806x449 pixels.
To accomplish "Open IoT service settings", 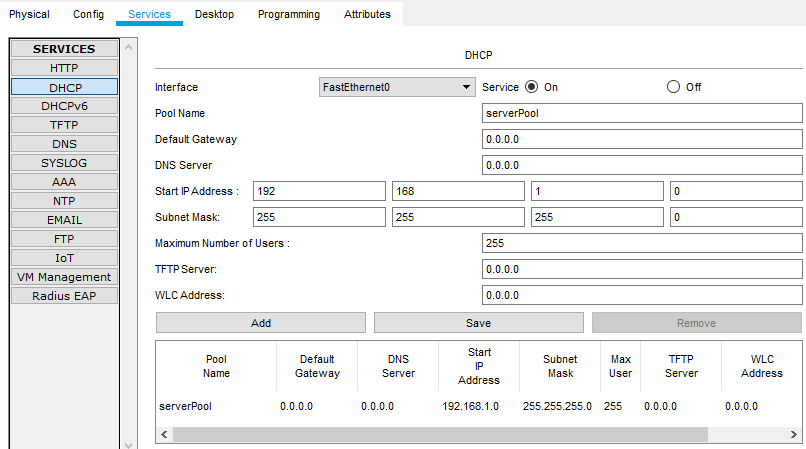I will point(64,258).
